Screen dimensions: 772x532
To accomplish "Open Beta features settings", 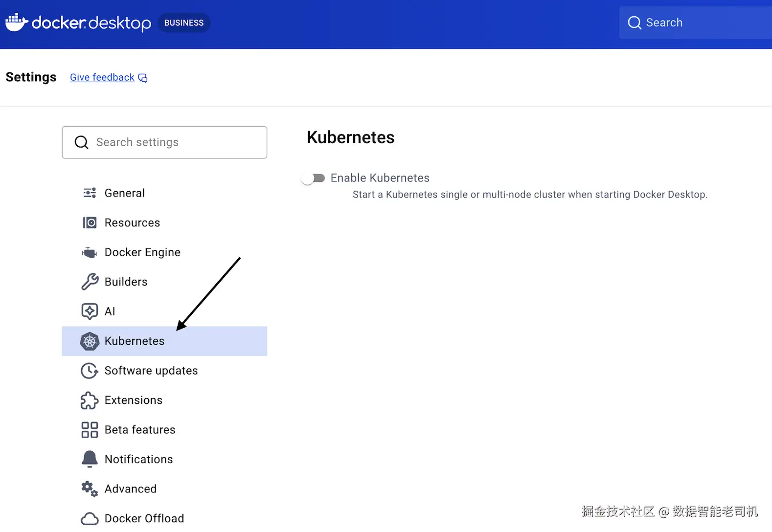I will tap(164, 430).
